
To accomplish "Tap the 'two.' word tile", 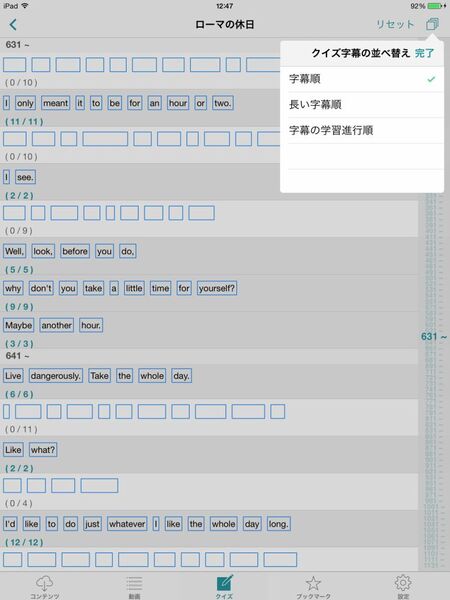I will (222, 103).
